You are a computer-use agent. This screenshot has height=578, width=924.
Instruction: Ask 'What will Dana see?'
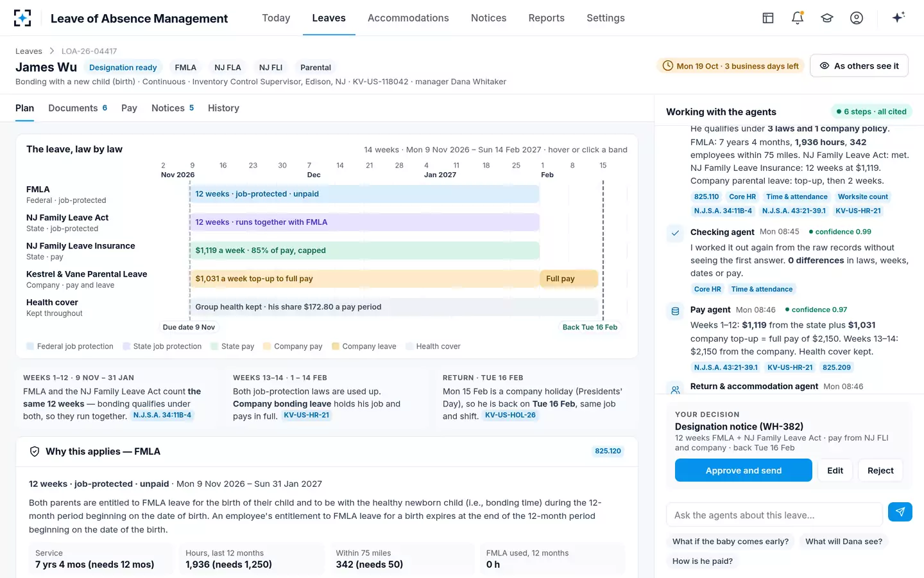click(844, 541)
